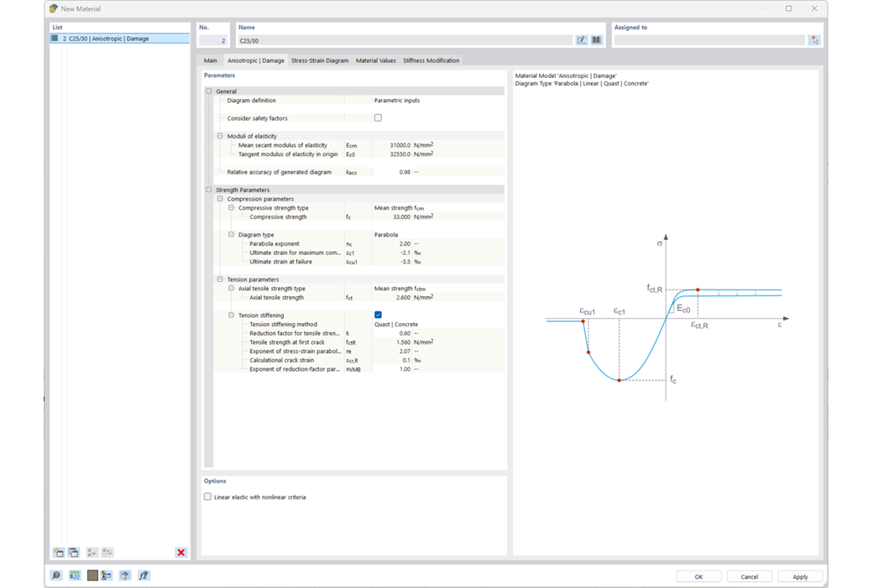The height and width of the screenshot is (588, 873).
Task: Collapse the Axial tensile strength type node
Action: click(x=231, y=289)
